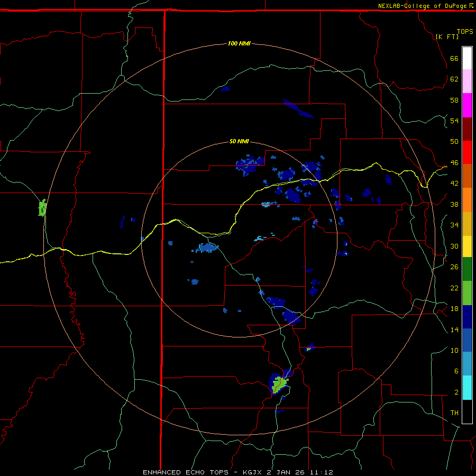Select the navy blue legend band

coord(467,317)
